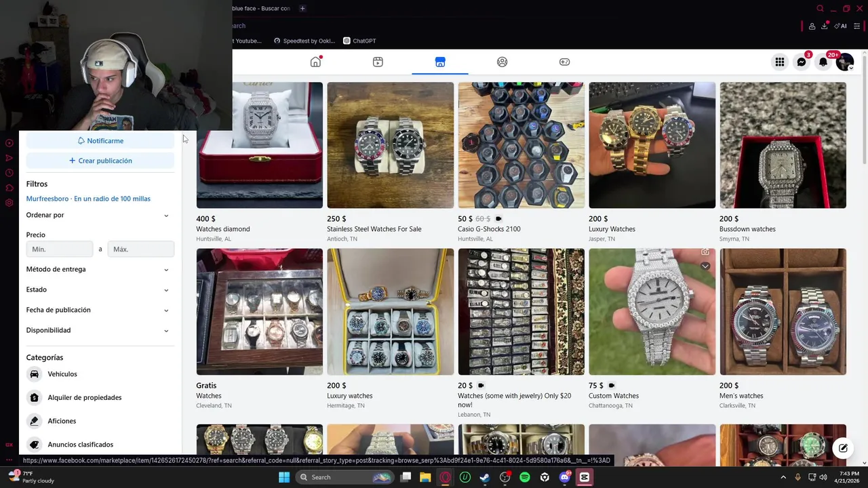Change location Murfreesboro radius link

[x=88, y=199]
